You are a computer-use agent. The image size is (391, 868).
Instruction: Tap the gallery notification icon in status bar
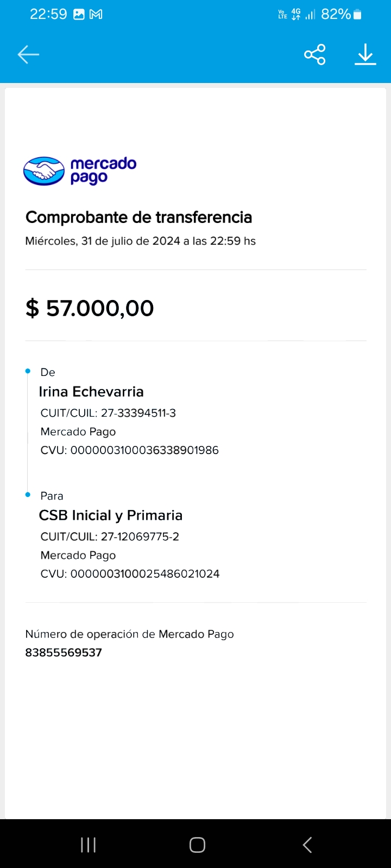79,15
